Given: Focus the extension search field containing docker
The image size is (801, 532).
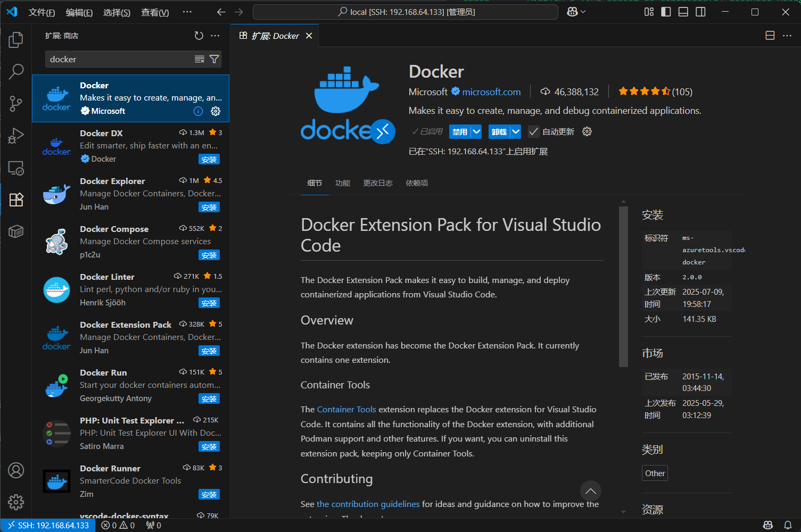Looking at the screenshot, I should coord(120,59).
